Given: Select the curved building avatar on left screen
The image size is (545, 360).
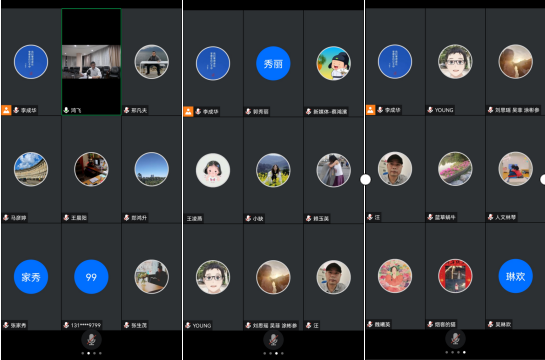Looking at the screenshot, I should point(31,169).
